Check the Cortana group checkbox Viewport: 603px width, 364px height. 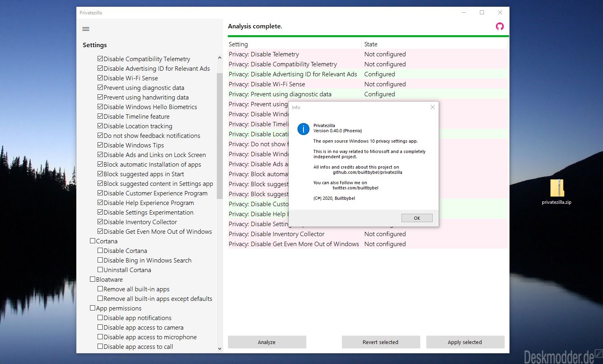(x=93, y=241)
